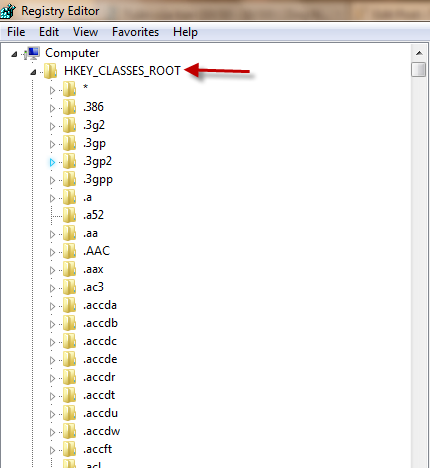Click the folder icon for .accdw
The height and width of the screenshot is (468, 430).
[69, 431]
